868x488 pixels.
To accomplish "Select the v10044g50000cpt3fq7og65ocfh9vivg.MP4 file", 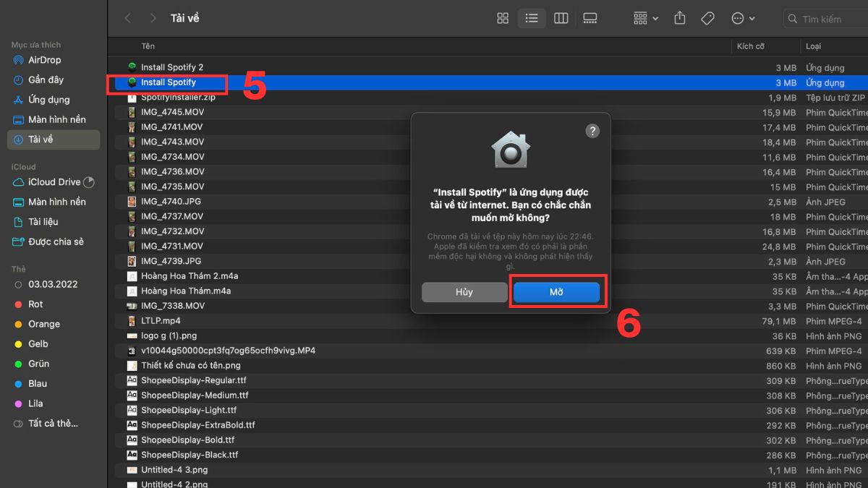I will (228, 351).
